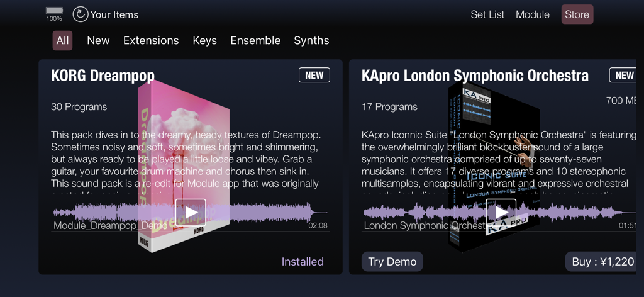The height and width of the screenshot is (297, 644).
Task: Open Your Items refresh icon
Action: (80, 14)
